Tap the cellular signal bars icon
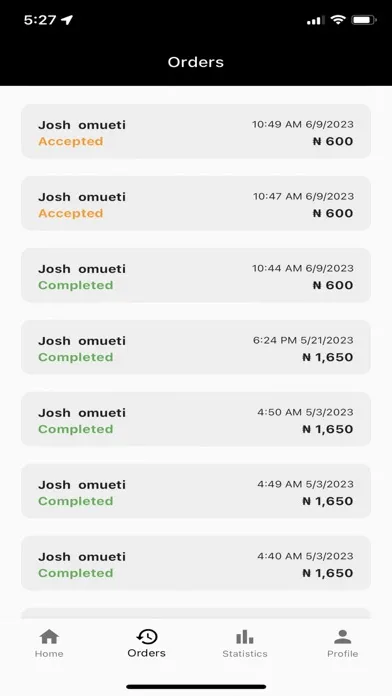 coord(315,20)
